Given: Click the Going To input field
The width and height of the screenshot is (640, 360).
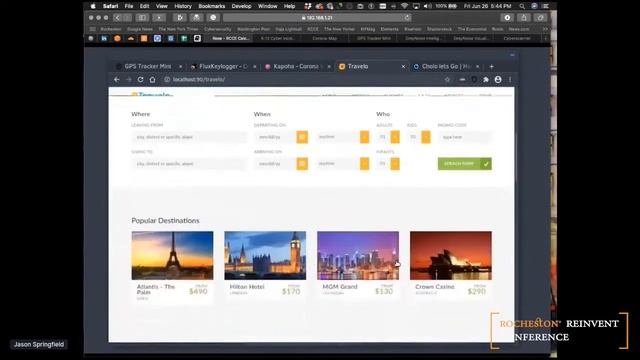Looking at the screenshot, I should pyautogui.click(x=189, y=164).
